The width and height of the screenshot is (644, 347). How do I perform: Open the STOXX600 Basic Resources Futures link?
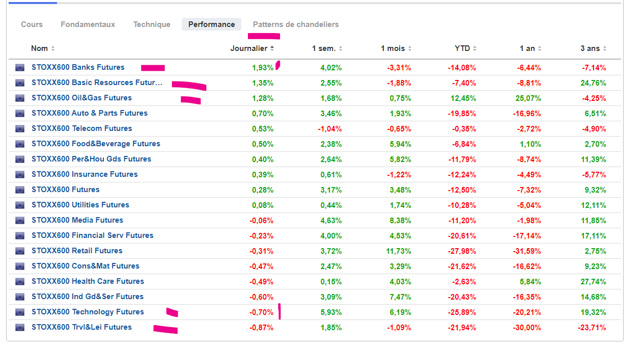tap(97, 83)
